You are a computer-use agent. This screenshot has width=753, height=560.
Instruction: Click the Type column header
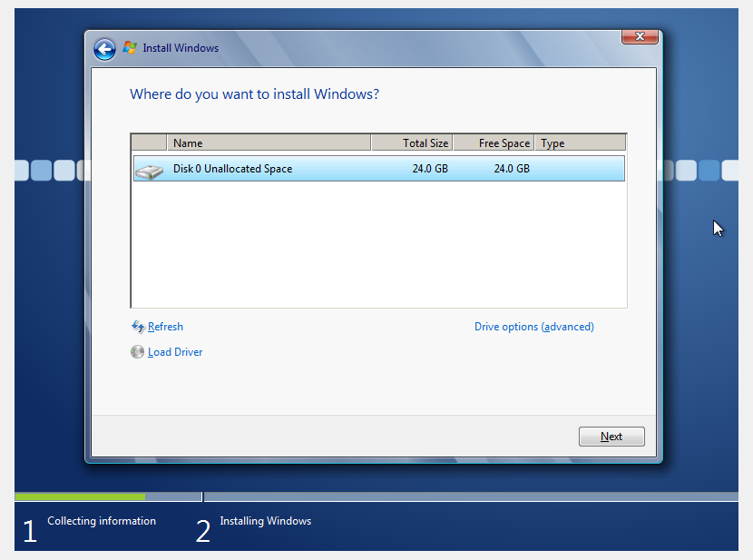pos(580,143)
